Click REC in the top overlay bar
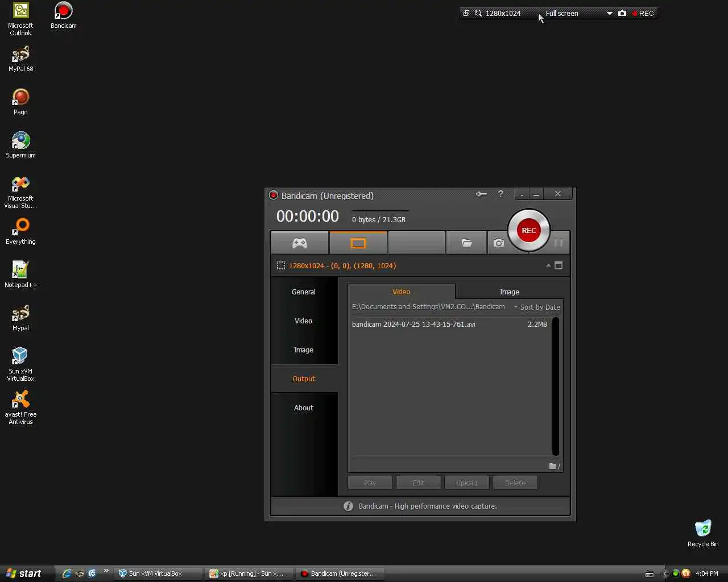 (x=643, y=13)
